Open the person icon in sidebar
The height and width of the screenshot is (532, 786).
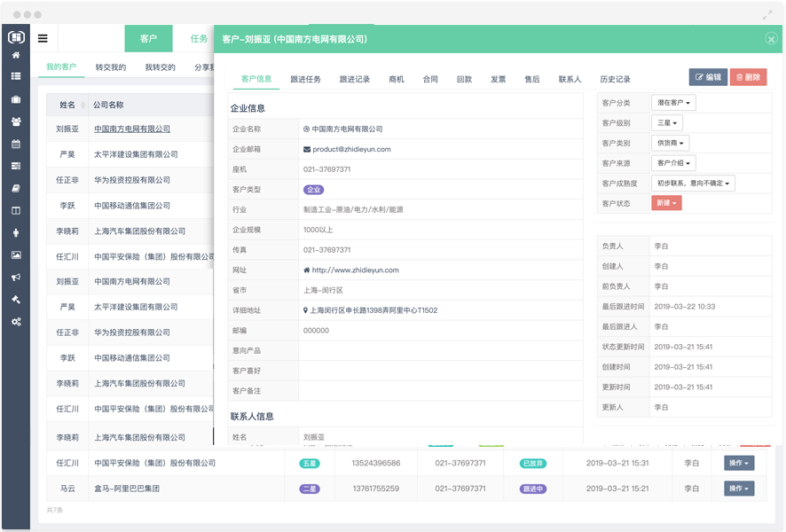(x=16, y=232)
